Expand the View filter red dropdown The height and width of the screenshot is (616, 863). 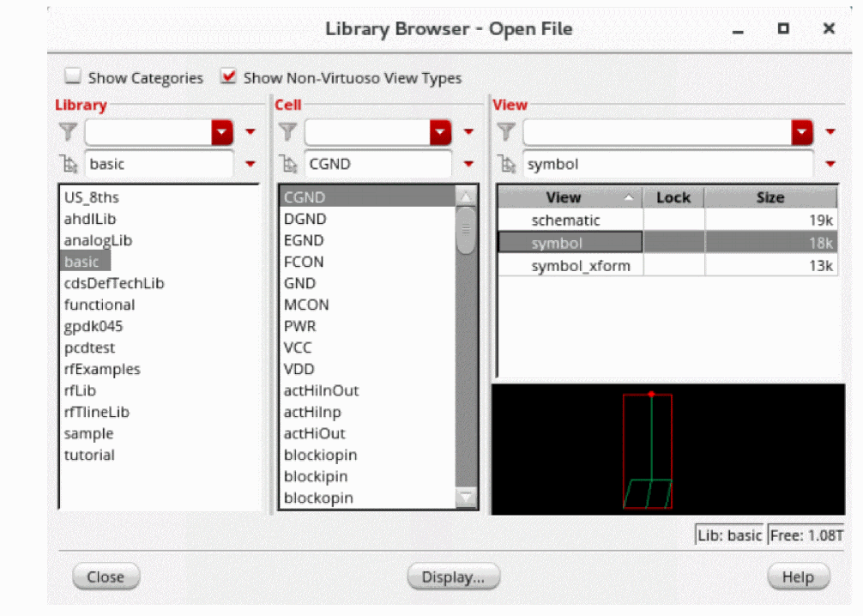(802, 132)
